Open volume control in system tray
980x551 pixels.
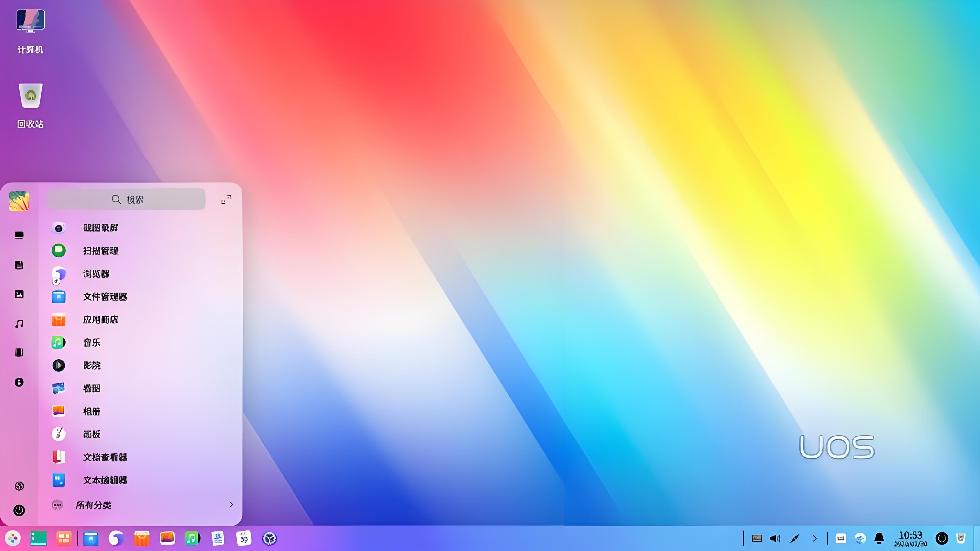click(x=775, y=538)
